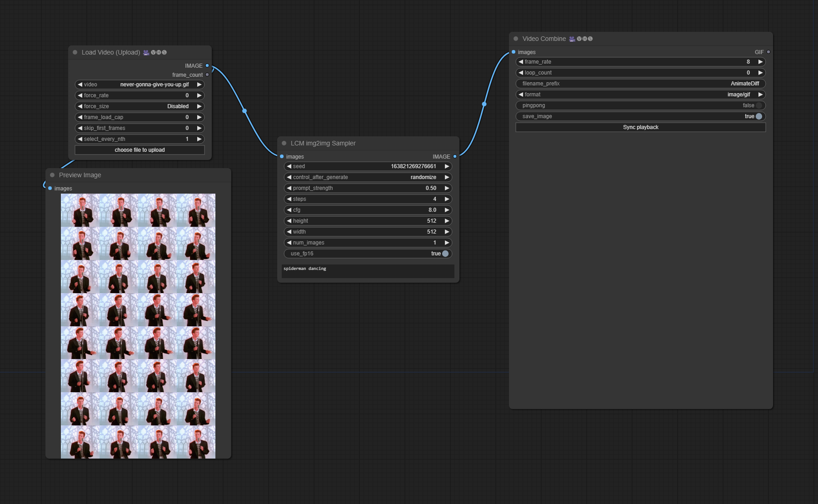The image size is (818, 504).
Task: Click choose file to upload button
Action: pos(140,150)
